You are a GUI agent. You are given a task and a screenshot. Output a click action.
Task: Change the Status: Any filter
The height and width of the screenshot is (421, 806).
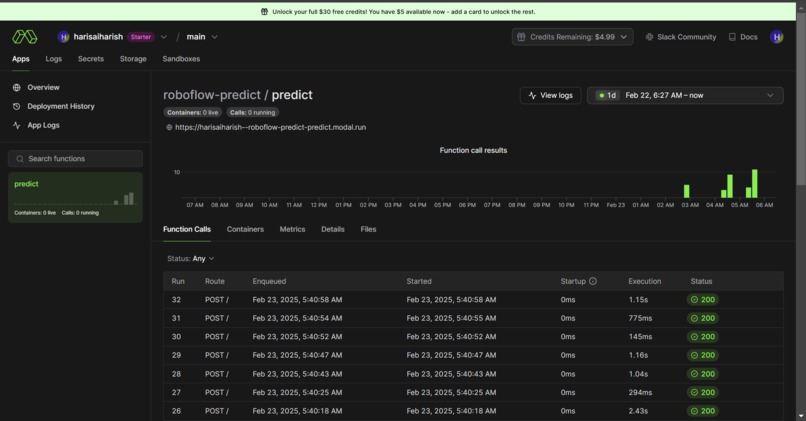[x=191, y=259]
